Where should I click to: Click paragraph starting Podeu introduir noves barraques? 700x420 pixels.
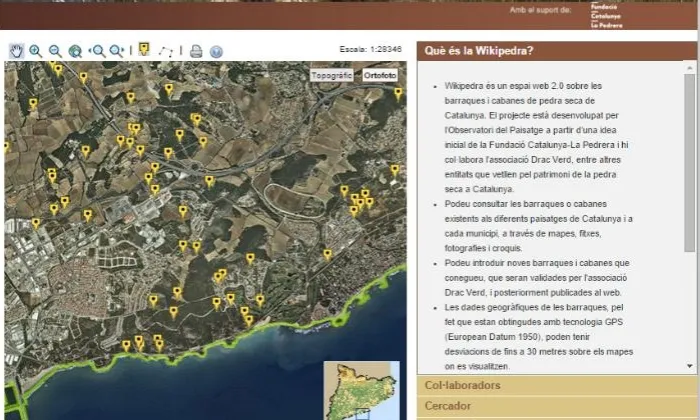coord(539,278)
